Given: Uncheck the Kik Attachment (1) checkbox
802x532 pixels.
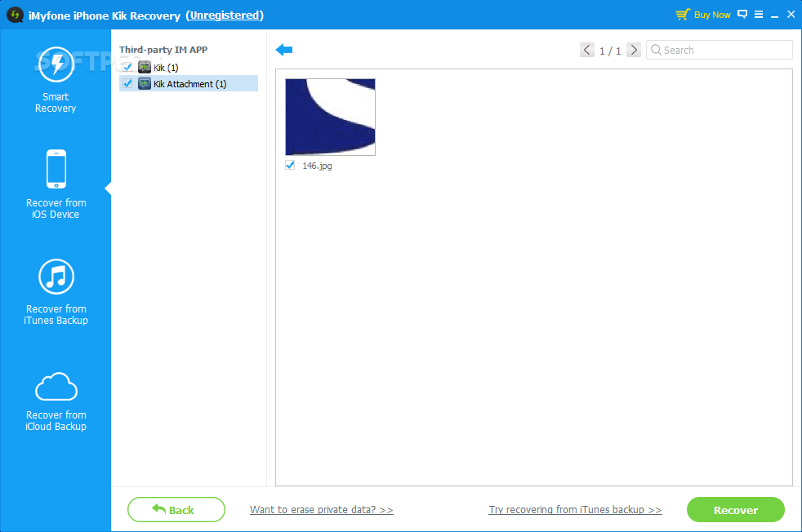Looking at the screenshot, I should click(127, 83).
